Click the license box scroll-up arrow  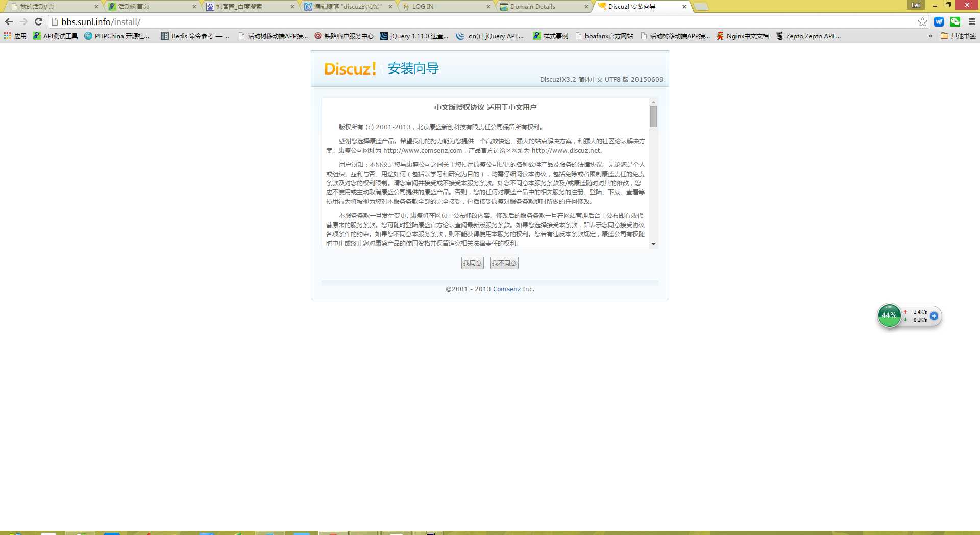click(653, 102)
